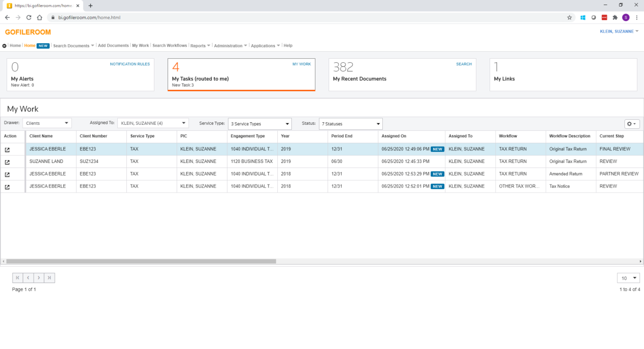Click the NOTIFICATION RULES link
644x349 pixels.
(x=130, y=64)
